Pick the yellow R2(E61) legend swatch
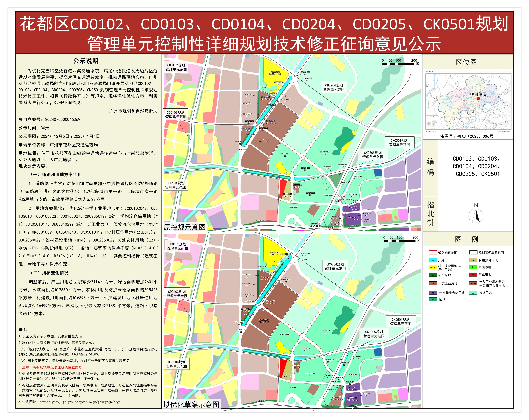Viewport: 529px width, 420px height. pyautogui.click(x=433, y=268)
